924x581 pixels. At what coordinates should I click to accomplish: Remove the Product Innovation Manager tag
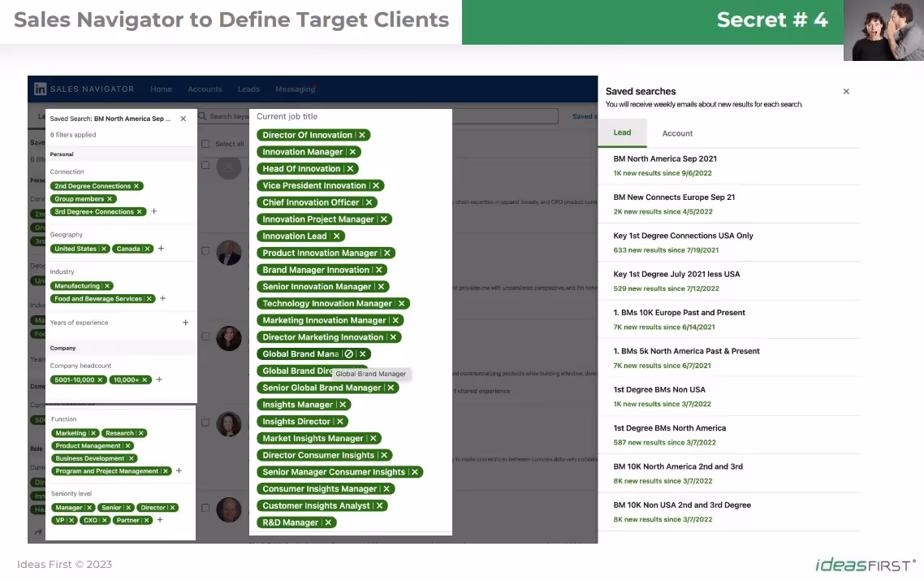click(x=387, y=253)
